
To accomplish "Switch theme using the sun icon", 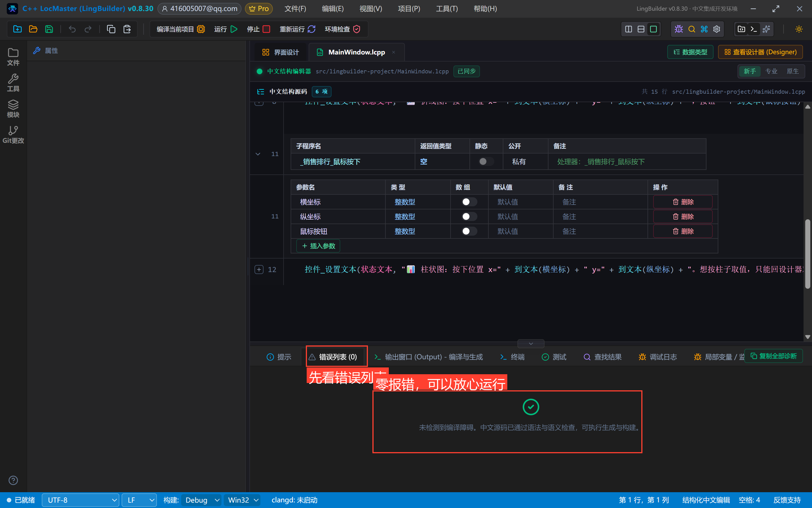I will (798, 29).
